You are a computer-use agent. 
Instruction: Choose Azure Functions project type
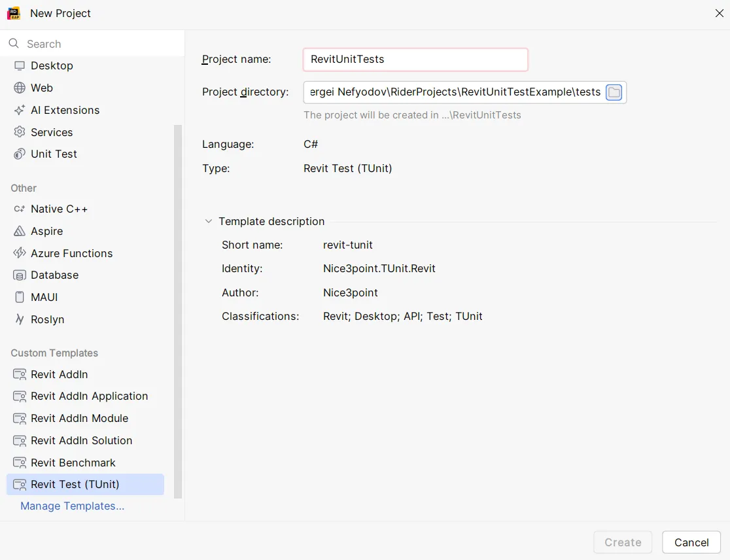(85, 253)
